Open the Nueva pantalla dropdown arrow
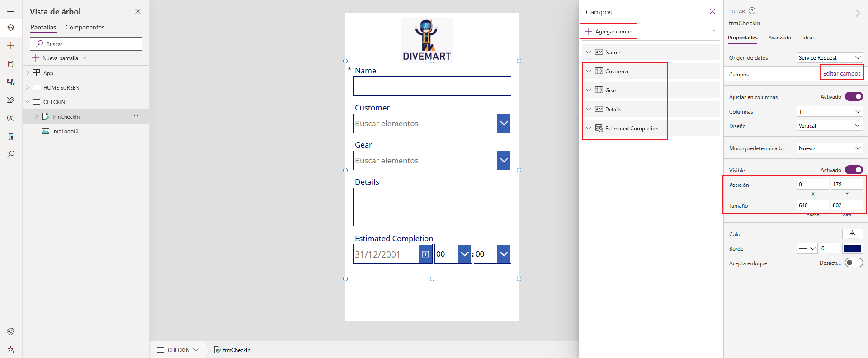 pyautogui.click(x=85, y=58)
